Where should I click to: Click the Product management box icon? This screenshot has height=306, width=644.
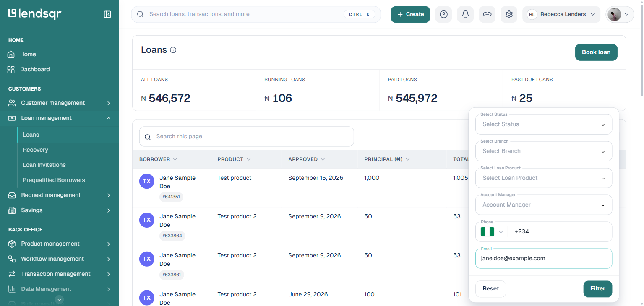(12, 244)
